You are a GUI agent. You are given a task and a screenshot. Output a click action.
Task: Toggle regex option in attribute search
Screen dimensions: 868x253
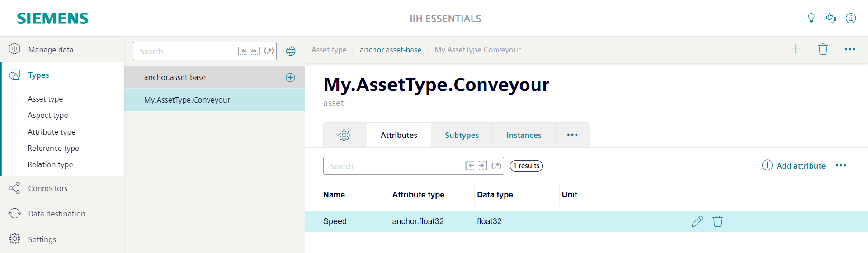pyautogui.click(x=496, y=166)
